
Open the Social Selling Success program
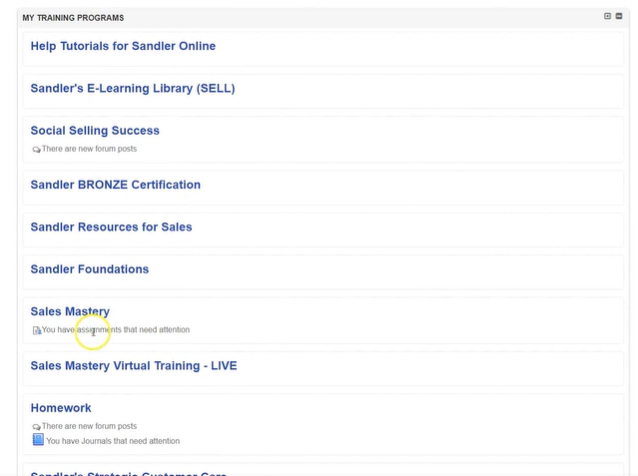pos(95,131)
